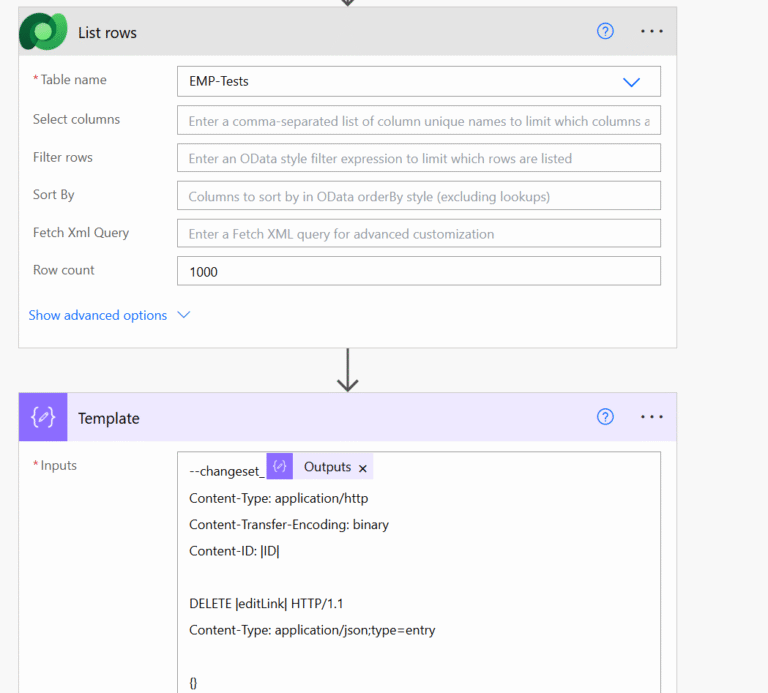Click the List rows card title
The height and width of the screenshot is (693, 768).
point(107,33)
